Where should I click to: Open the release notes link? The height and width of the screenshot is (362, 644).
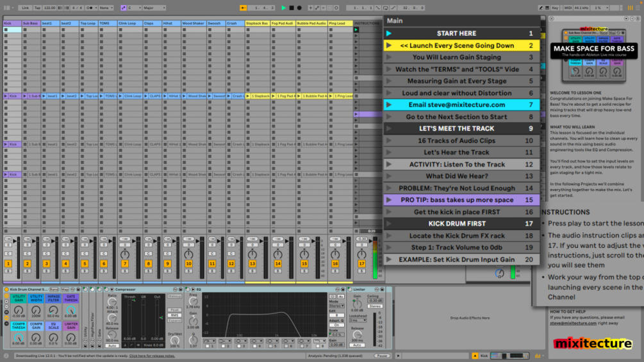click(x=152, y=356)
